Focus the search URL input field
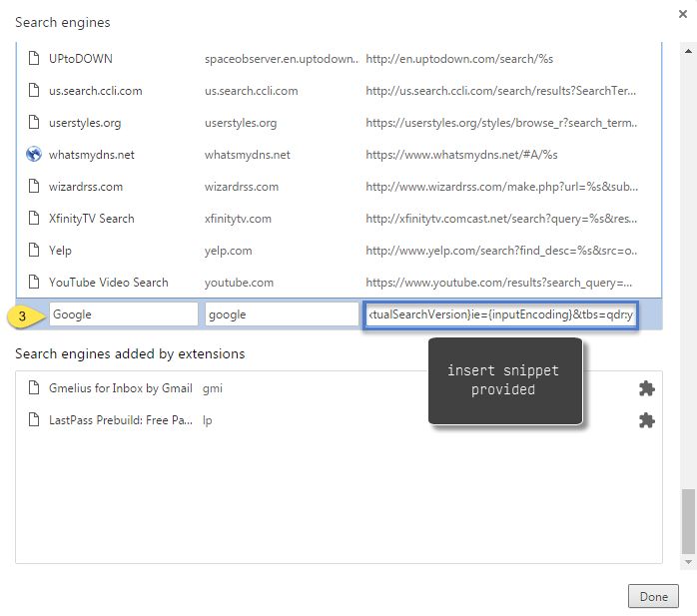Screen dimensions: 697x616 pyautogui.click(x=500, y=314)
